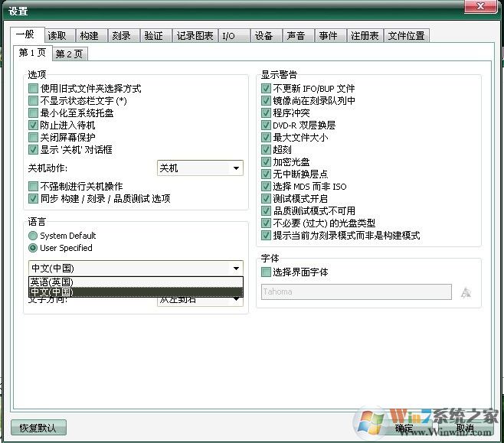This screenshot has height=443, width=504.
Task: Click the Tahoma font name field
Action: [x=356, y=292]
